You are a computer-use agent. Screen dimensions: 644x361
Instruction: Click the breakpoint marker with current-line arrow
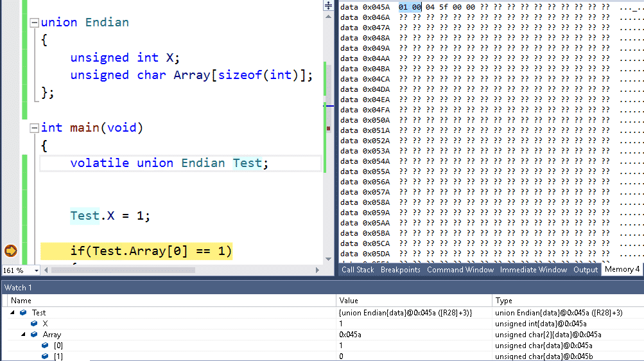click(11, 251)
